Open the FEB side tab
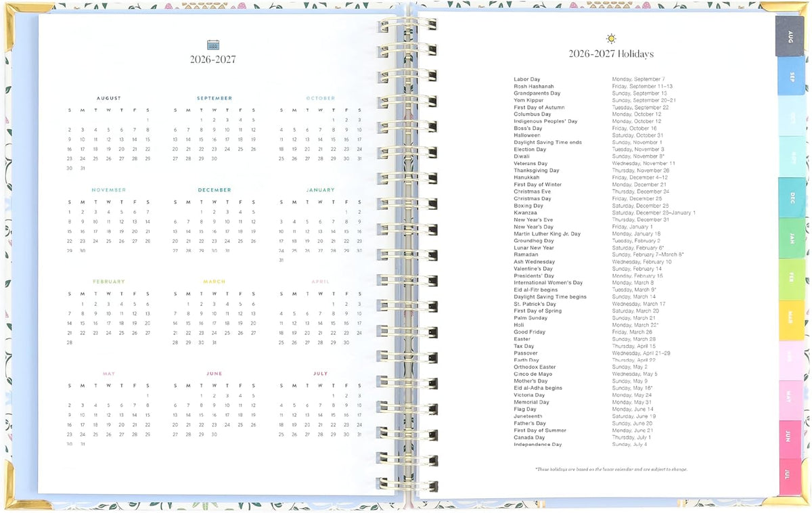This screenshot has width=812, height=513. coord(792,279)
